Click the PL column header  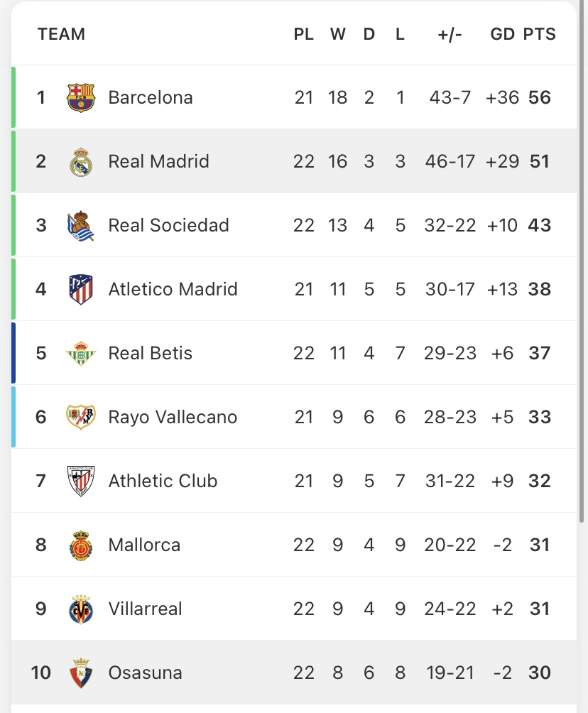303,34
